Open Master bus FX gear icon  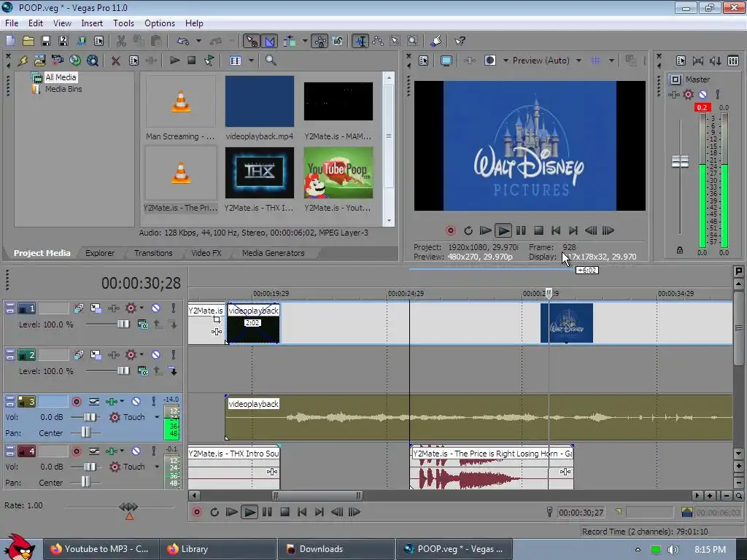[689, 94]
